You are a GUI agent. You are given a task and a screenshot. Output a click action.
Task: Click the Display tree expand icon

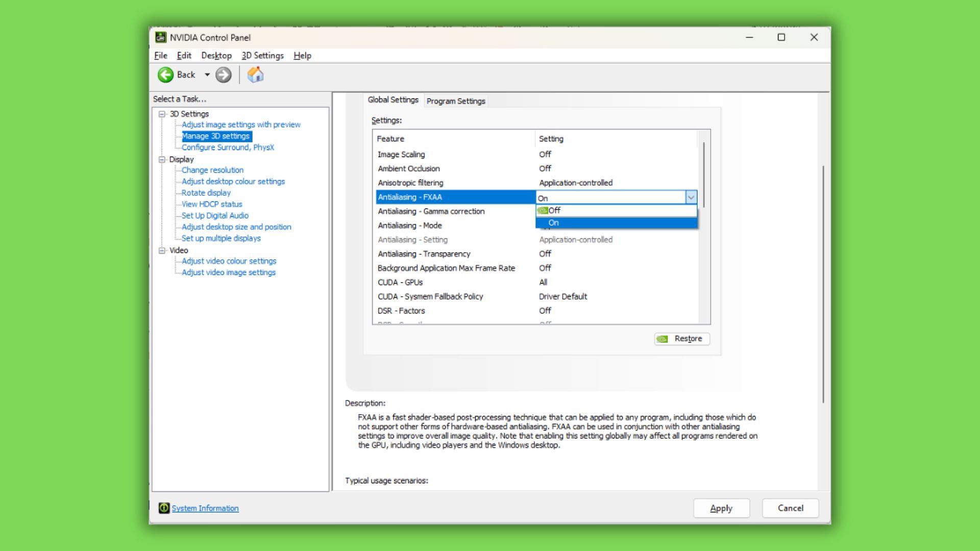161,159
